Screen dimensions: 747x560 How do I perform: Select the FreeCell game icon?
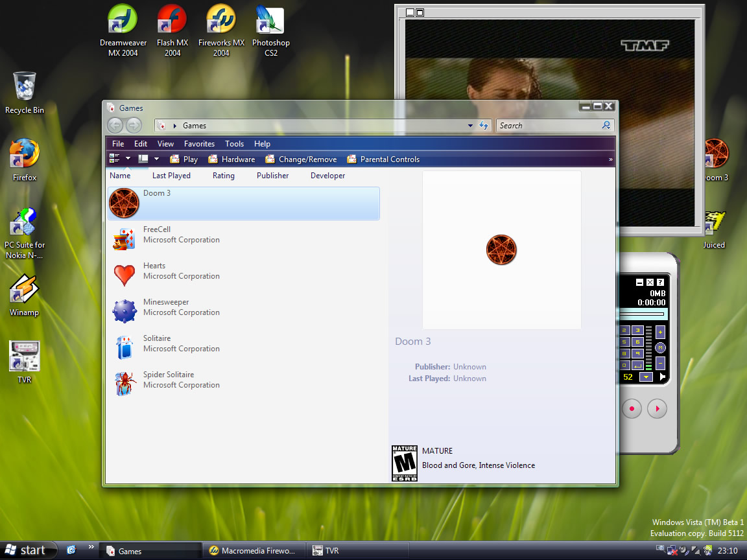124,239
